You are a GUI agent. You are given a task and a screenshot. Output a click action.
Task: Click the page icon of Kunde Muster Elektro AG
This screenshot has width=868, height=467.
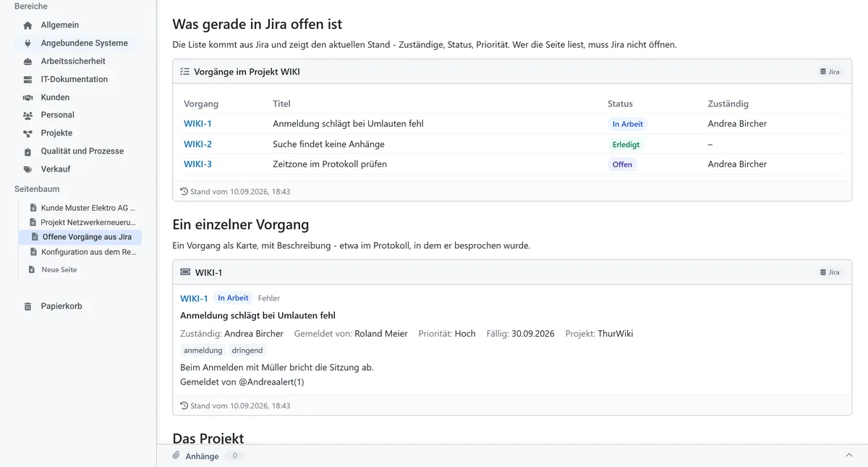point(33,208)
